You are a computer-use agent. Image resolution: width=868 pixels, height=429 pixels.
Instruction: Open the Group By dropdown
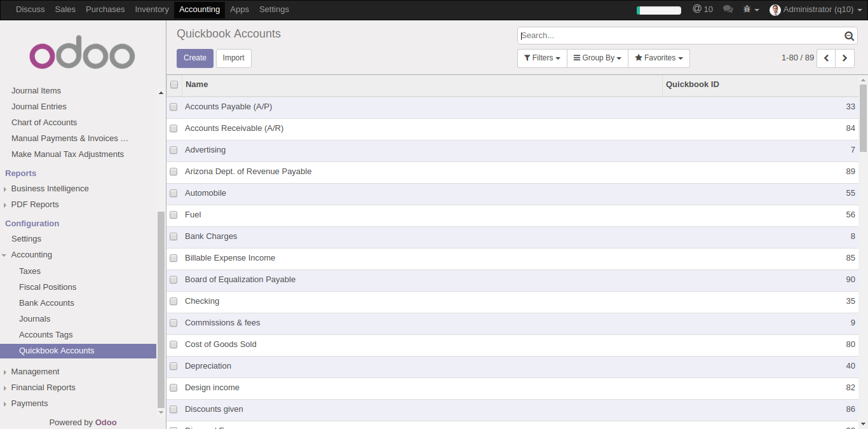click(597, 58)
